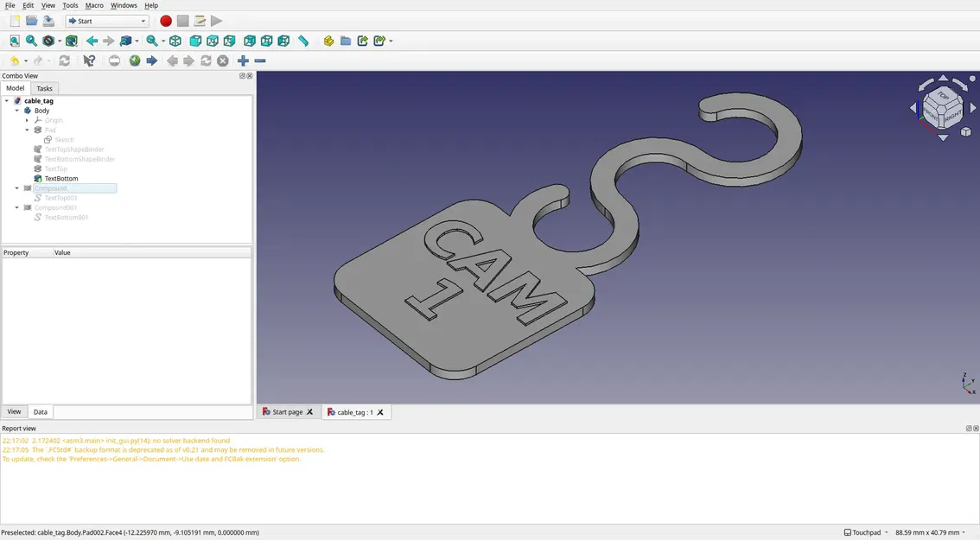
Task: Open the Macro menu
Action: (94, 5)
